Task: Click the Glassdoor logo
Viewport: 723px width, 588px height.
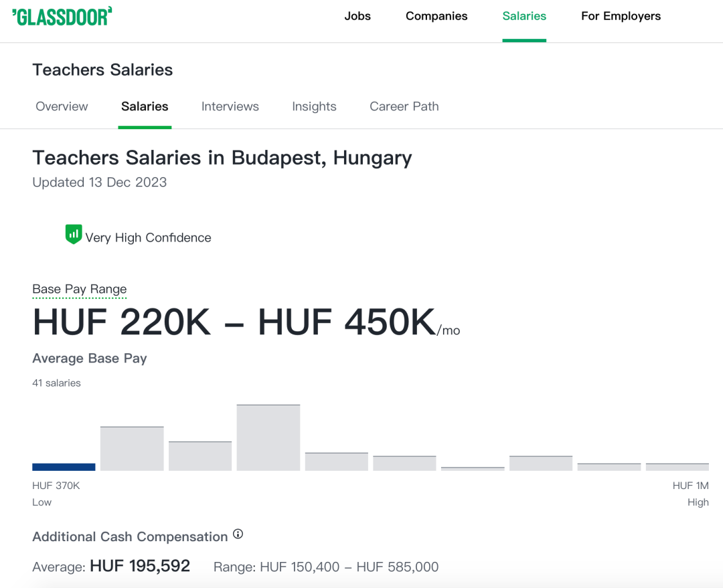Action: tap(62, 17)
